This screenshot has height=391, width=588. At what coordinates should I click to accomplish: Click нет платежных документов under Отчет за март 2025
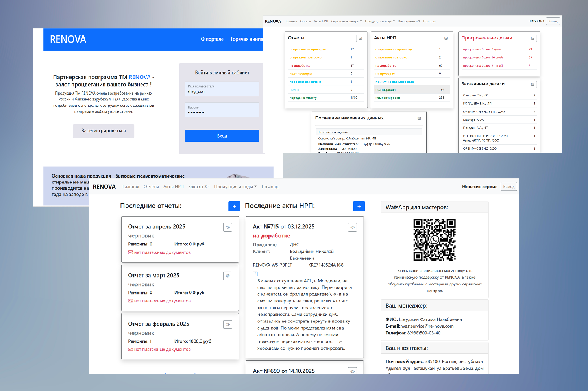coord(162,301)
